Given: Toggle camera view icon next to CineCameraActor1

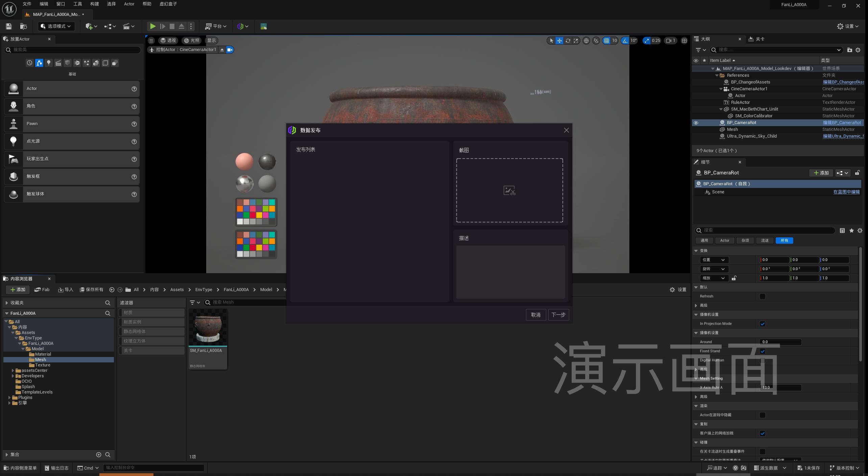Looking at the screenshot, I should click(x=230, y=50).
